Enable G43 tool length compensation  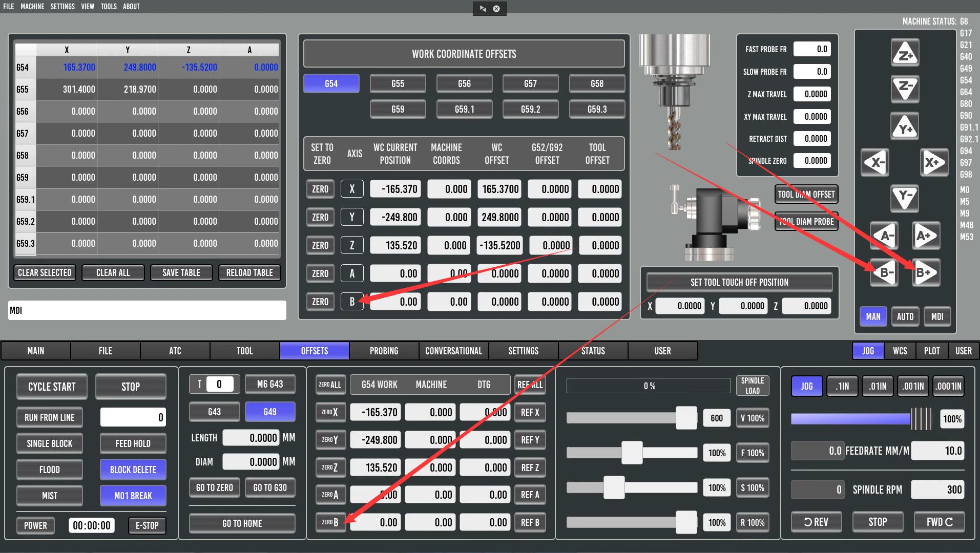pyautogui.click(x=214, y=412)
